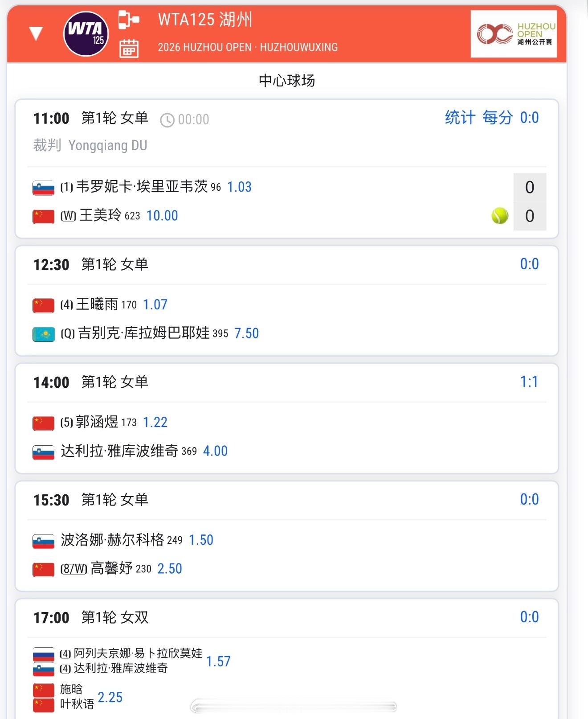The image size is (588, 719).
Task: Open 0:0 head-to-head for 12:30 match
Action: tap(529, 264)
